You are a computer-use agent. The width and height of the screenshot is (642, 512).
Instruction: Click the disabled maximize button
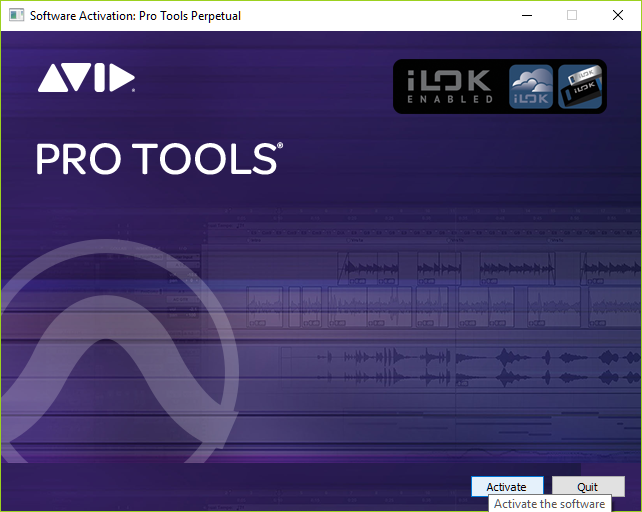(572, 15)
